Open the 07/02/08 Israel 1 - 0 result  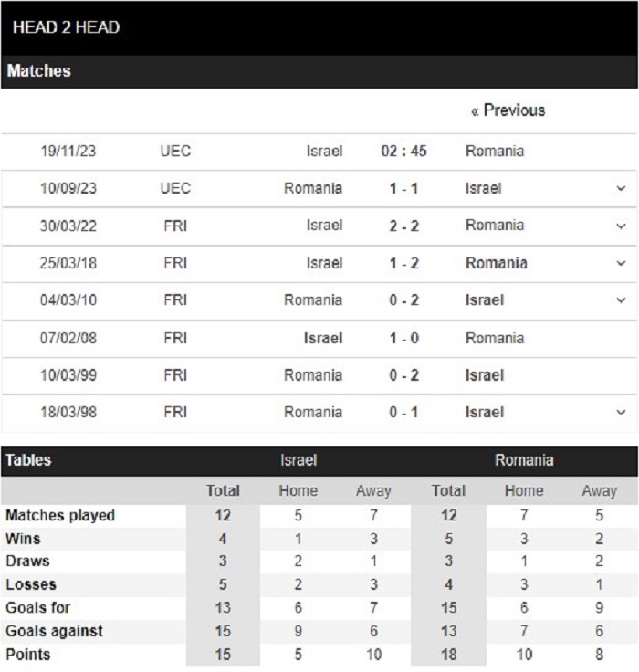click(x=403, y=338)
